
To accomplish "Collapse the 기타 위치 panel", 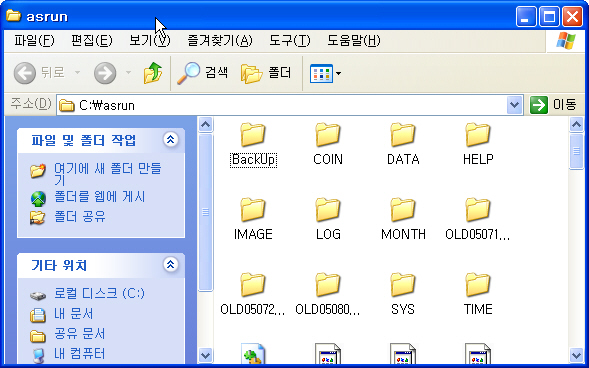I will click(x=171, y=264).
